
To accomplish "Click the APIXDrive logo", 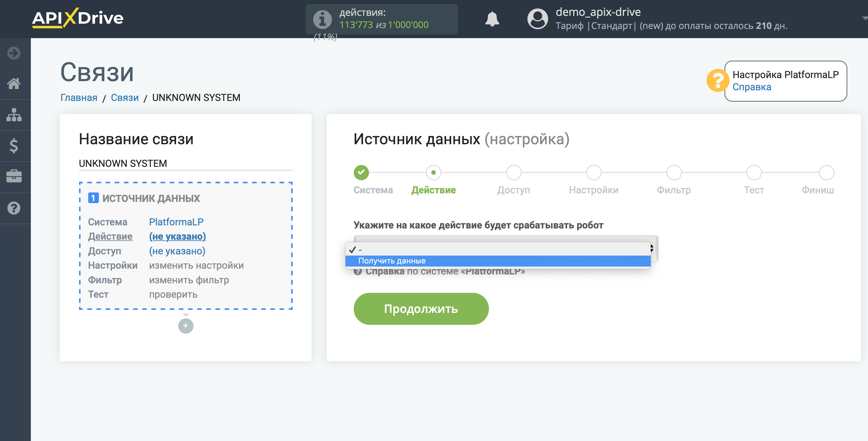I will [78, 18].
